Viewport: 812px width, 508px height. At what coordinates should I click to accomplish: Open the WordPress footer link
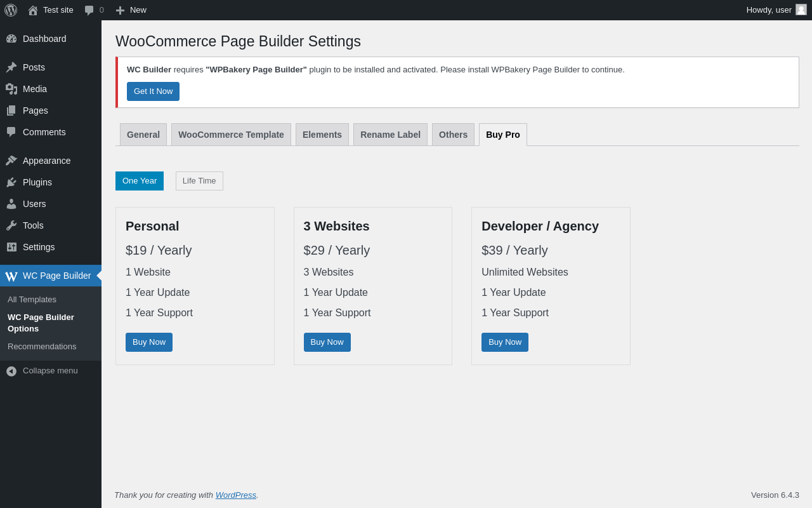pyautogui.click(x=236, y=495)
